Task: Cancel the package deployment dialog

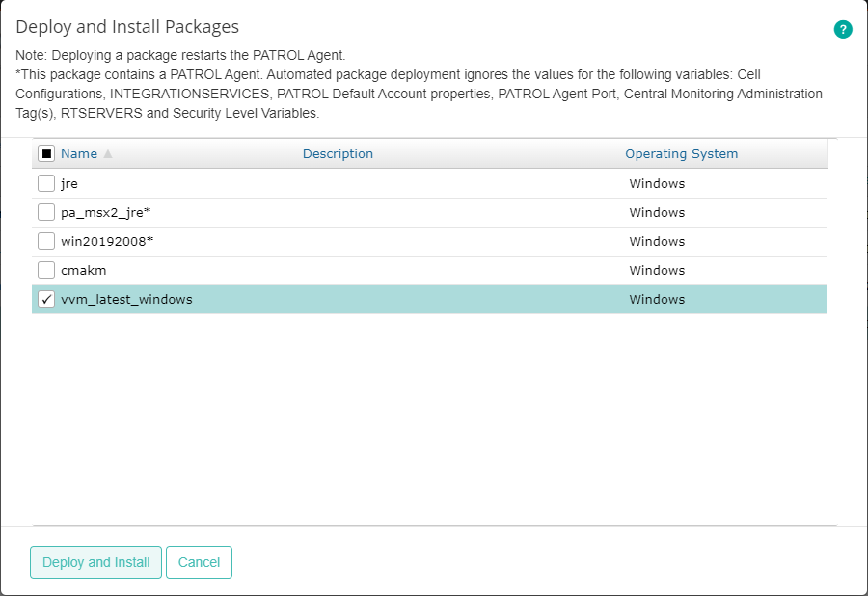Action: 199,562
